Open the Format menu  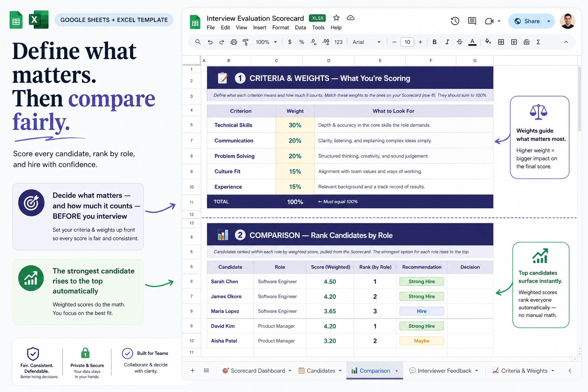[x=281, y=28]
